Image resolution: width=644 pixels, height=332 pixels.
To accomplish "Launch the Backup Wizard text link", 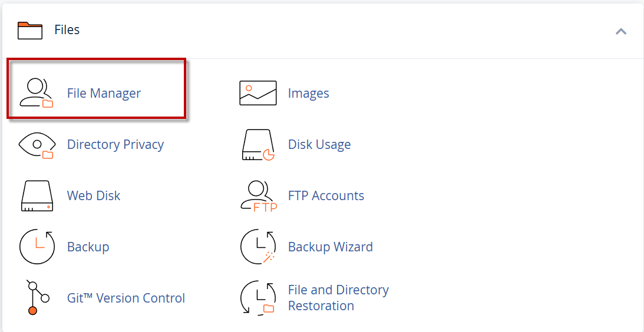I will (330, 247).
